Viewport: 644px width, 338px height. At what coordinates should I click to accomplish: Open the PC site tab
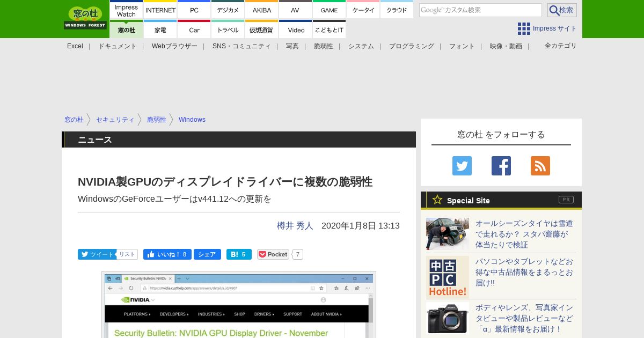(x=194, y=10)
